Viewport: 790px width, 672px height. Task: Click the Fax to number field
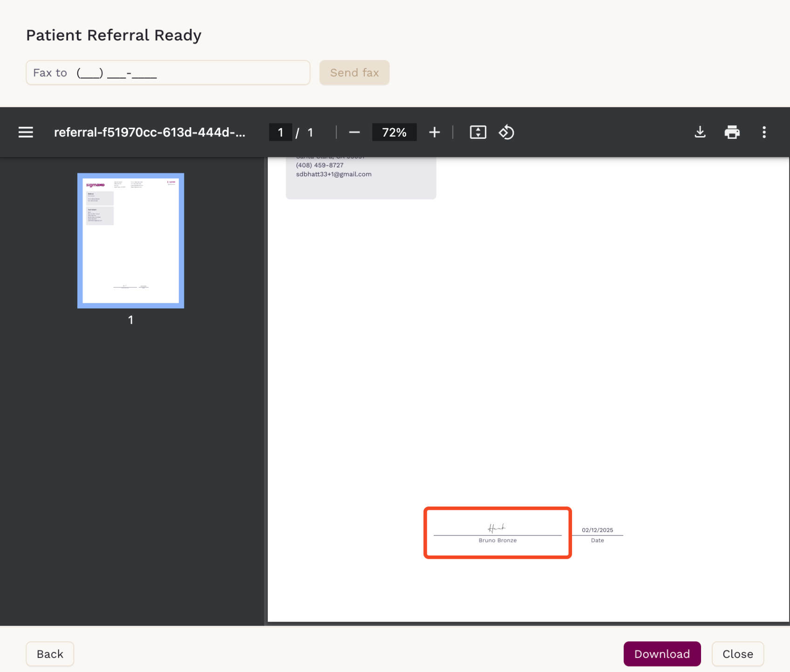coord(168,73)
